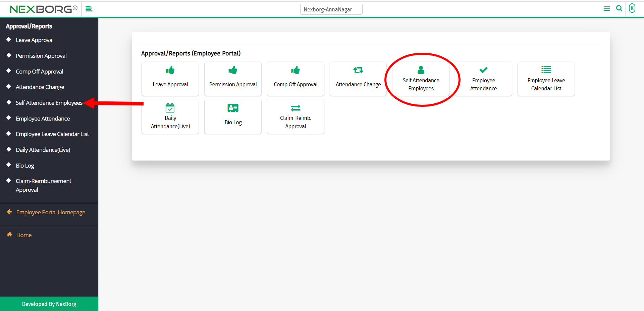
Task: Select Comp Off Approval in the sidebar
Action: 39,72
